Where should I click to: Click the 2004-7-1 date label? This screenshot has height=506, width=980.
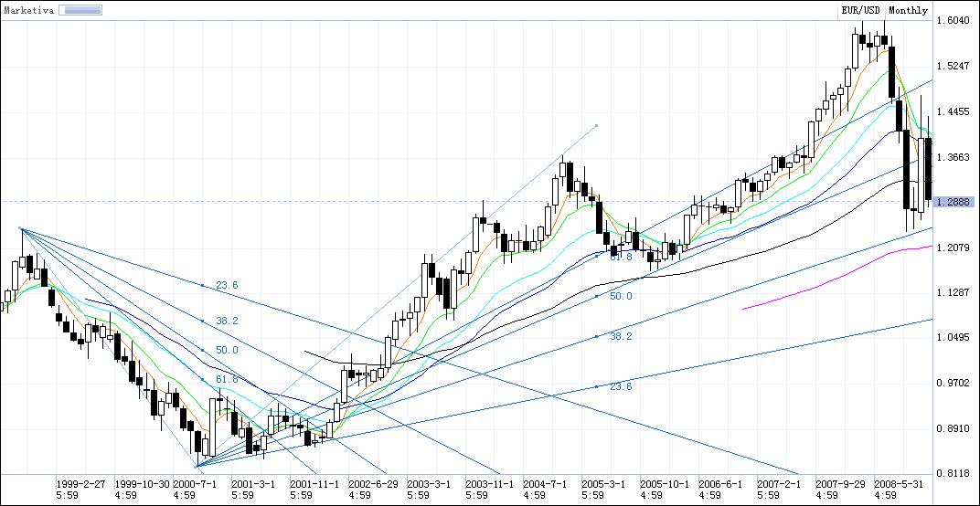click(546, 484)
